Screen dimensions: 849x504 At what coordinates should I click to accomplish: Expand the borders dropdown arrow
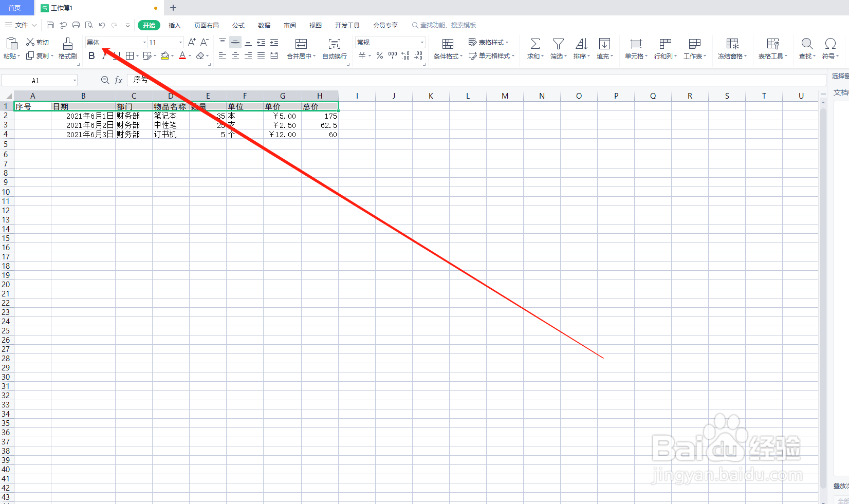(138, 56)
